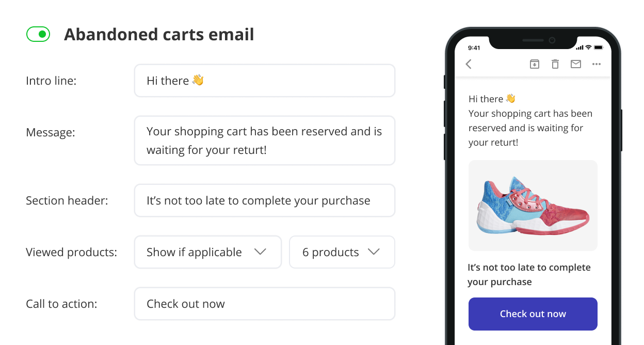This screenshot has width=644, height=345.
Task: Click the archive icon in email toolbar
Action: 535,64
